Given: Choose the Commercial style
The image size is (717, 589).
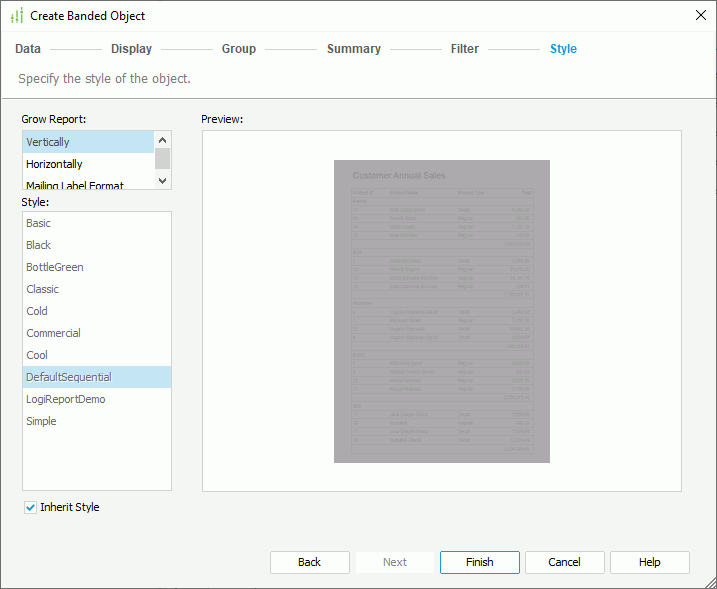Looking at the screenshot, I should coord(54,333).
